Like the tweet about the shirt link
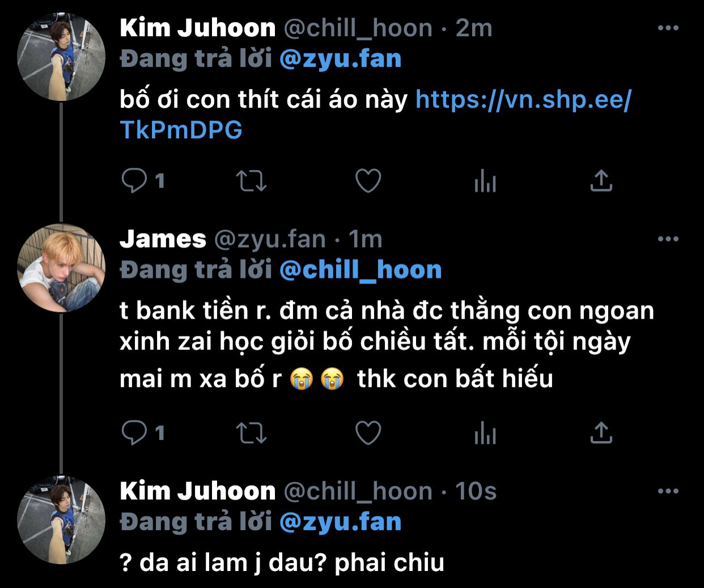The height and width of the screenshot is (588, 704). click(x=368, y=181)
